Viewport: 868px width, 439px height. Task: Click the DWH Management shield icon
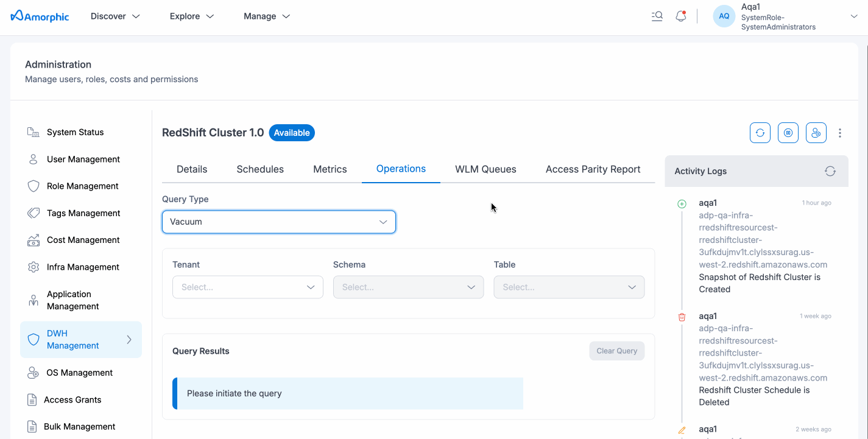click(34, 339)
